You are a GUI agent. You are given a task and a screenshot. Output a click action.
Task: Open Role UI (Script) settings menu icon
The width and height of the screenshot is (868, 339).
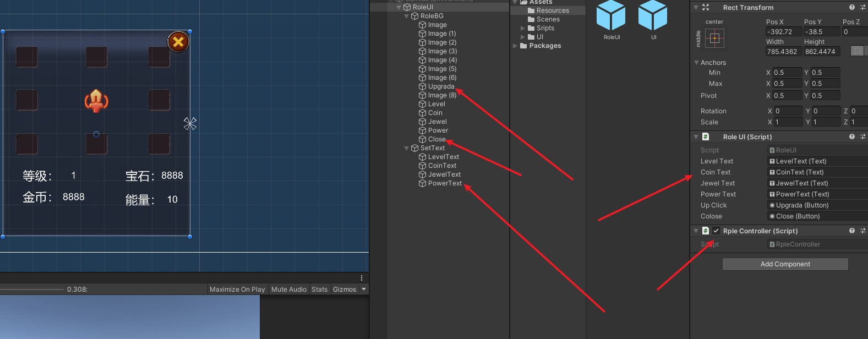pyautogui.click(x=863, y=136)
